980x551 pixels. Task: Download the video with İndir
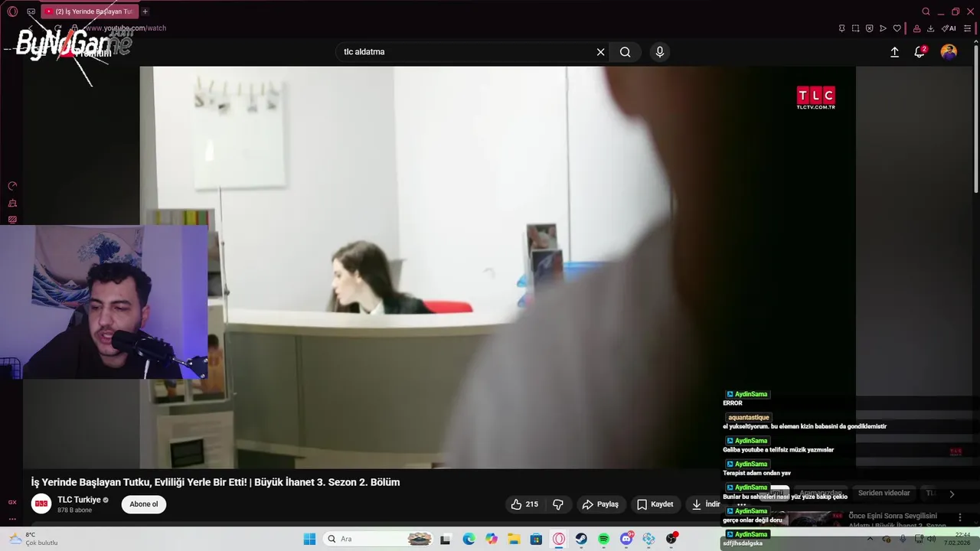click(x=706, y=504)
